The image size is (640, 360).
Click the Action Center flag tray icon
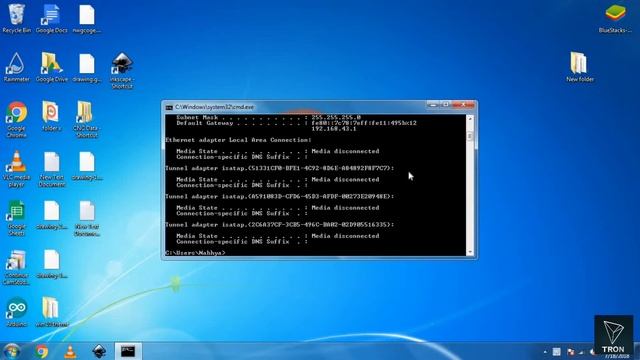tap(571, 352)
